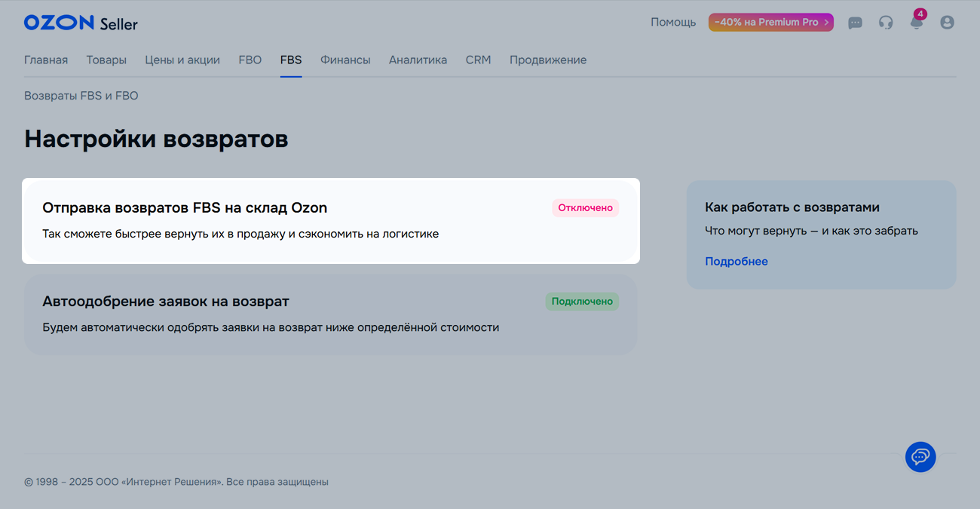
Task: Open the Цены и акции menu
Action: pyautogui.click(x=182, y=60)
